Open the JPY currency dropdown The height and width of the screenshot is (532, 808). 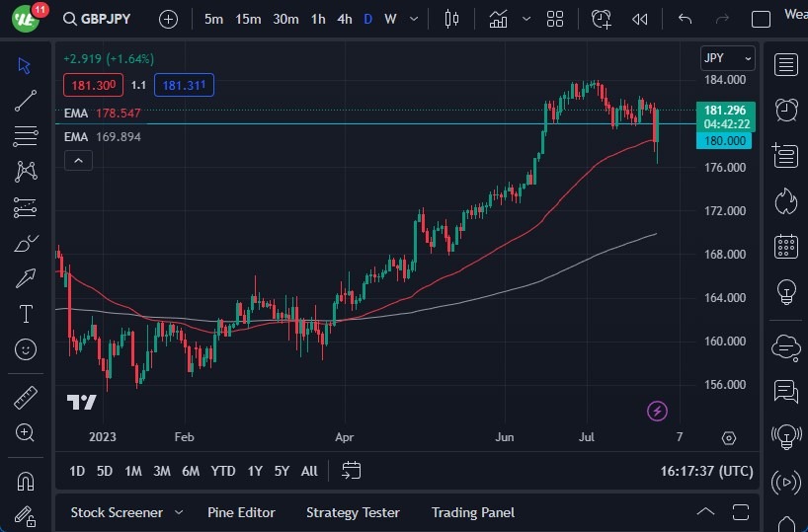[727, 58]
